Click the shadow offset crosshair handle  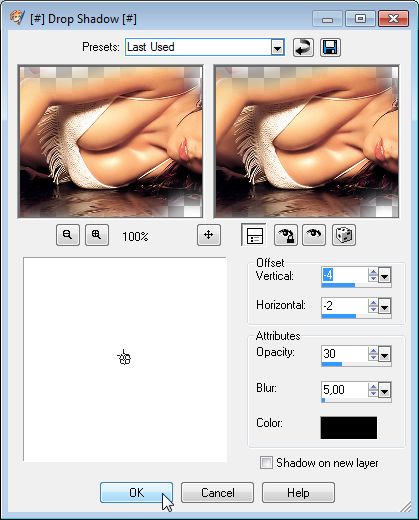point(124,358)
